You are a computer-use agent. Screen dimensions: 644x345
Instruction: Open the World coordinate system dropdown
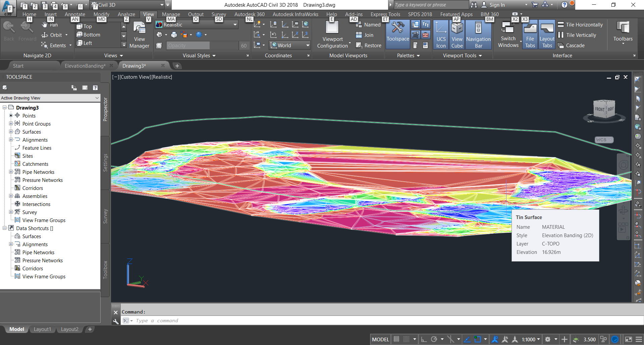point(308,45)
